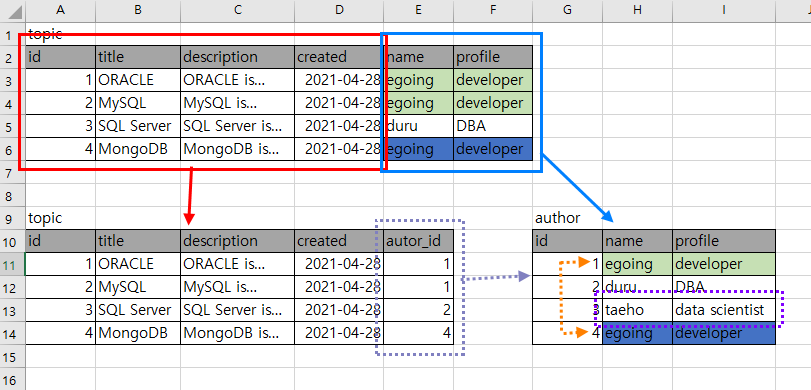
Task: Select autor_id value 4 in row 14
Action: pos(418,333)
